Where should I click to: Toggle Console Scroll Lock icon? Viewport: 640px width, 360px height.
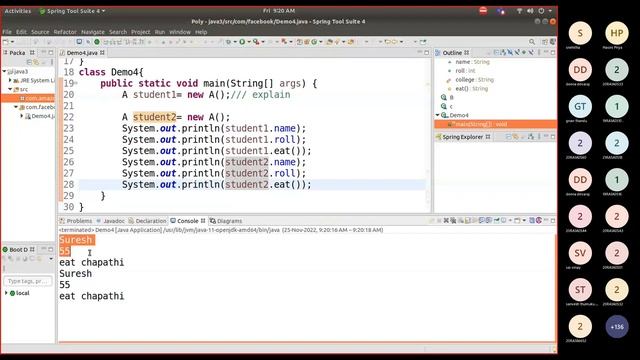(467, 220)
